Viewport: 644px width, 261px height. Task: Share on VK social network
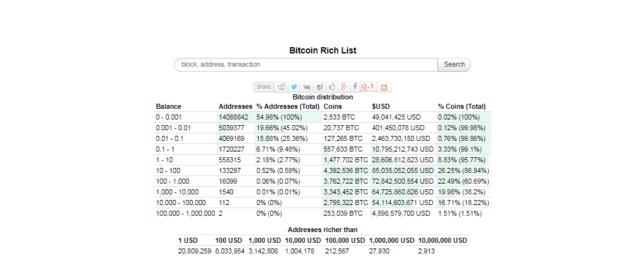click(x=307, y=87)
